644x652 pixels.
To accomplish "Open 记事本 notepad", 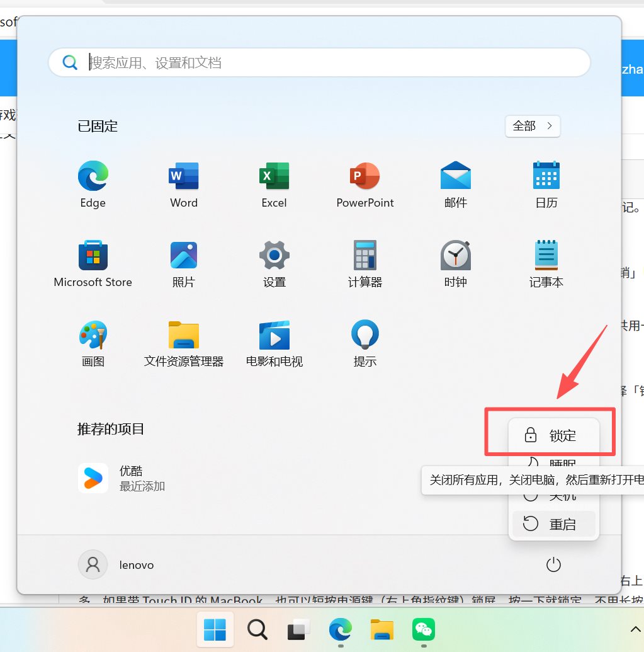I will pyautogui.click(x=546, y=263).
